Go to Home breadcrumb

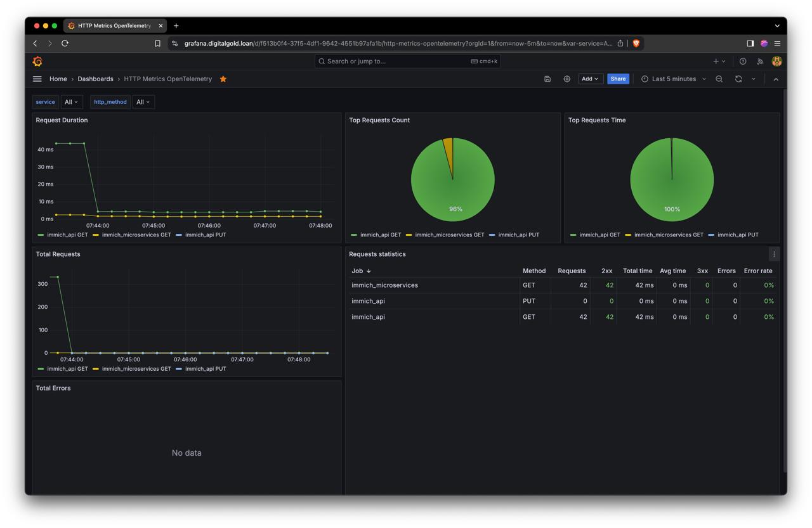pyautogui.click(x=58, y=79)
